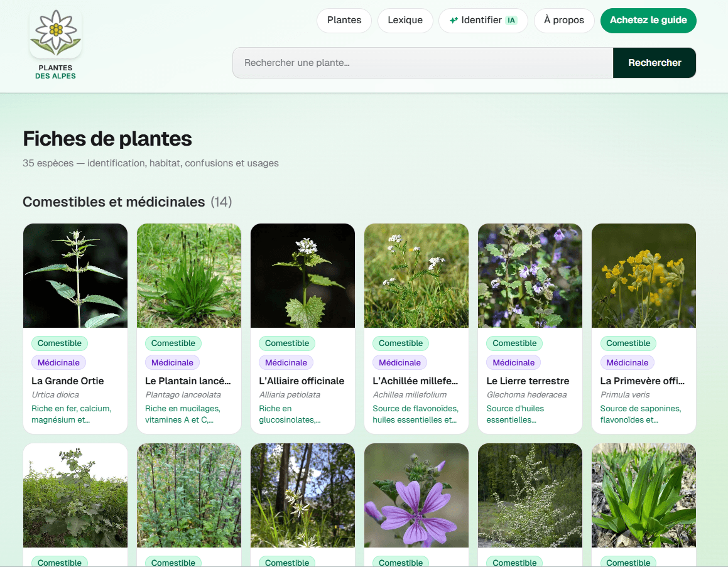Click L'Alliaire officinale title
Viewport: 728px width, 567px height.
(x=302, y=381)
